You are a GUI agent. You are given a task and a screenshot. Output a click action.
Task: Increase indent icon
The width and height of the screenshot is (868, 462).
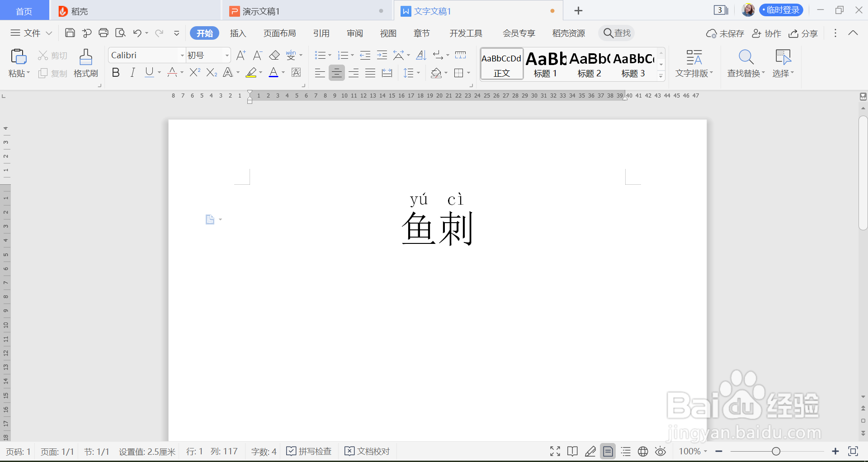click(382, 55)
